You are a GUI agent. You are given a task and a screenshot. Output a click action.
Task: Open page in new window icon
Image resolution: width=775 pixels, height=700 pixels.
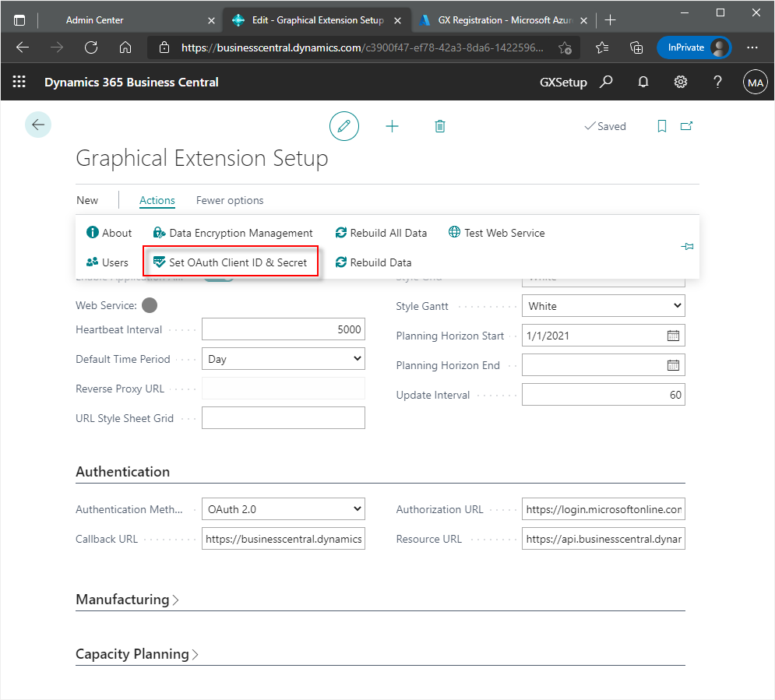(x=686, y=126)
